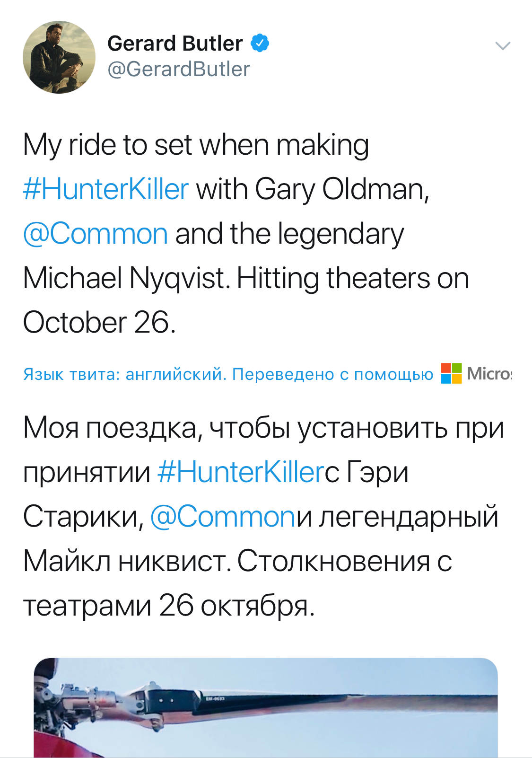Image resolution: width=532 pixels, height=758 pixels.
Task: Click the Microsoft four-color logo
Action: pyautogui.click(x=451, y=373)
